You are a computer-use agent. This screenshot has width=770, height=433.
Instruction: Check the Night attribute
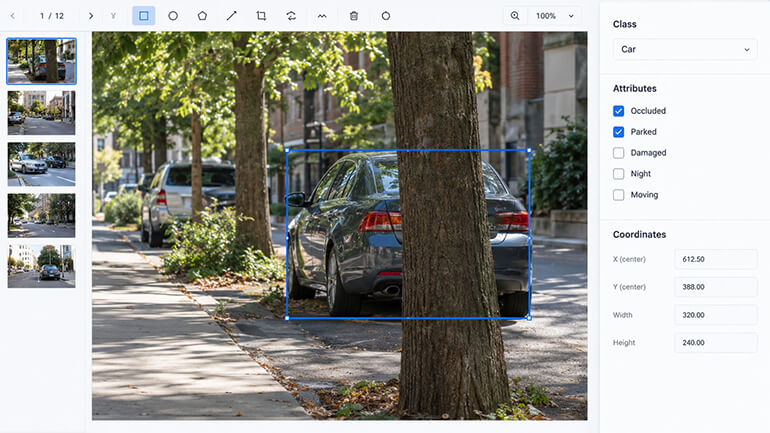[x=619, y=174]
